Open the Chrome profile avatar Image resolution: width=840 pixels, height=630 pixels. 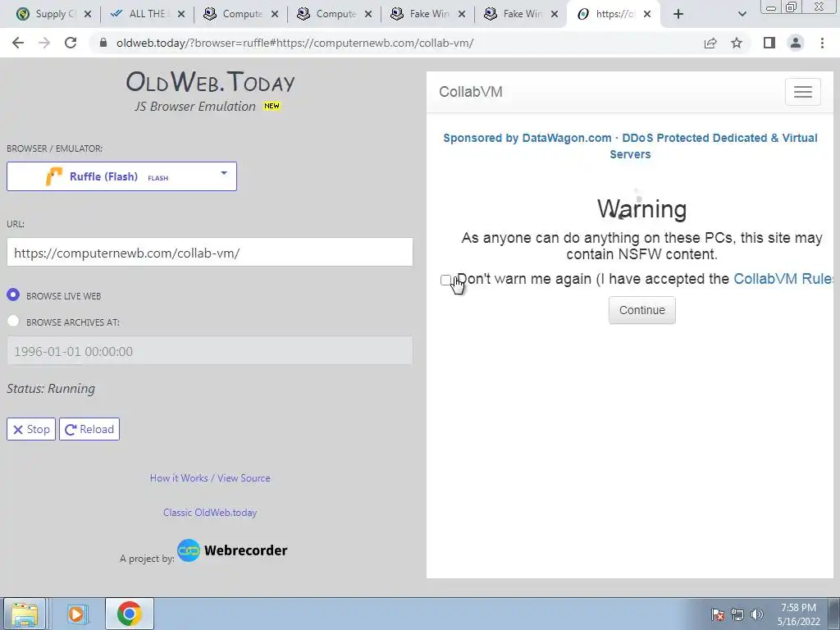click(x=796, y=43)
